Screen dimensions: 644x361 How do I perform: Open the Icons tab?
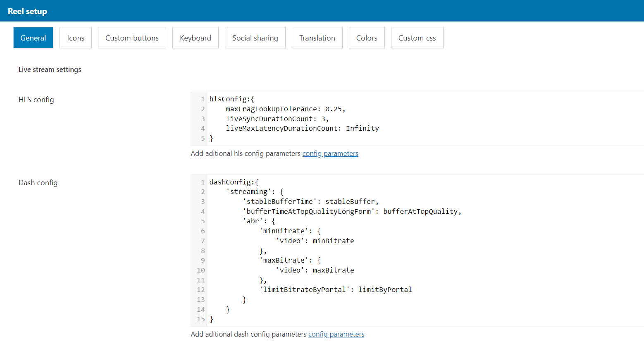point(76,38)
